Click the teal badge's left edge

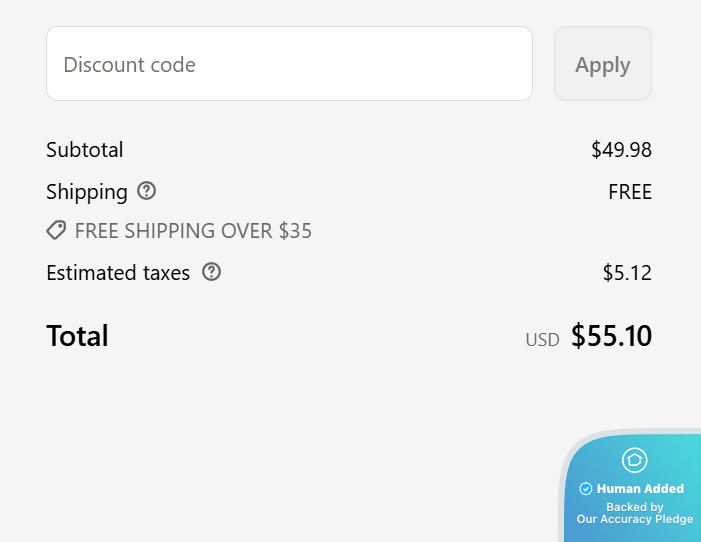[x=568, y=500]
